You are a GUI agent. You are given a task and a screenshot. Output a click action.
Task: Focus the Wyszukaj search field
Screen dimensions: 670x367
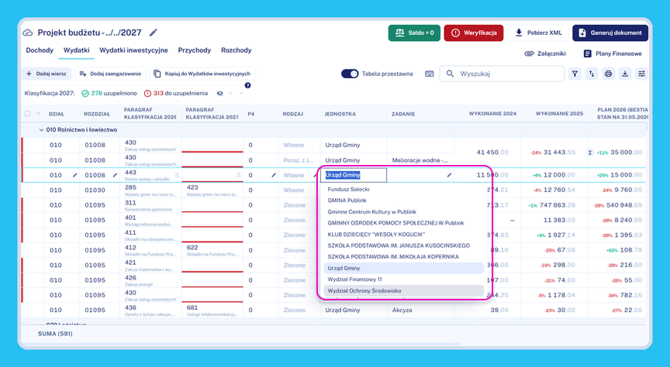(x=502, y=74)
